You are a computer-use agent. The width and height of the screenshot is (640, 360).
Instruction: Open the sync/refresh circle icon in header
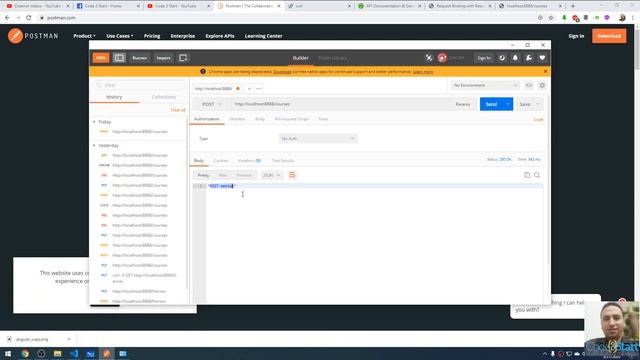click(502, 58)
